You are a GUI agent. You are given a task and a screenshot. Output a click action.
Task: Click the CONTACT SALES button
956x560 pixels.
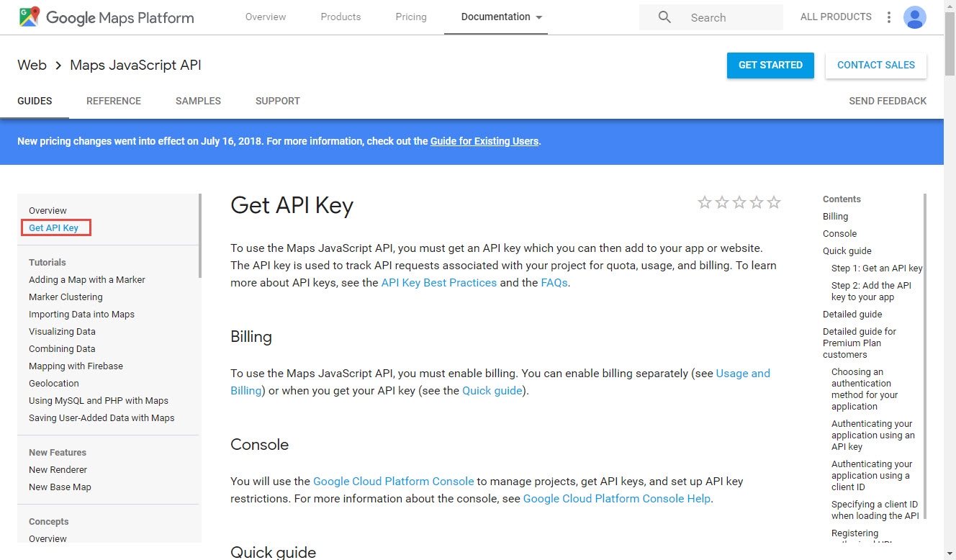click(x=875, y=65)
